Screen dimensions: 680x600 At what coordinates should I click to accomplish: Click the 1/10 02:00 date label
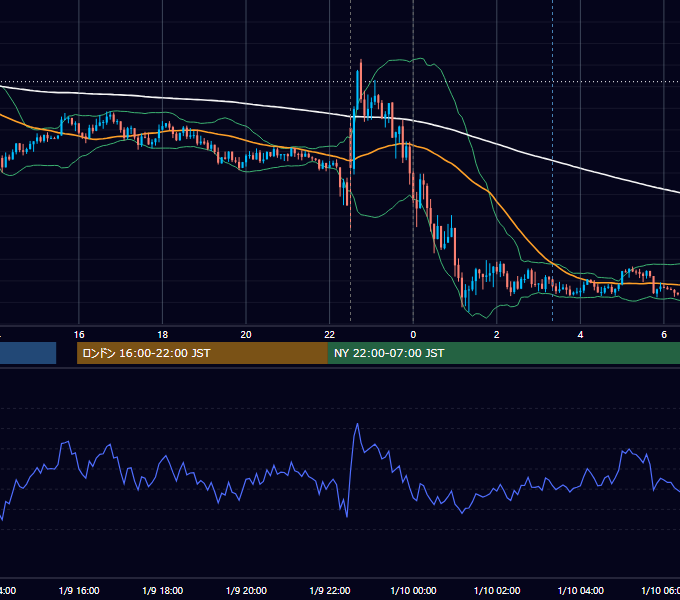coord(497,590)
